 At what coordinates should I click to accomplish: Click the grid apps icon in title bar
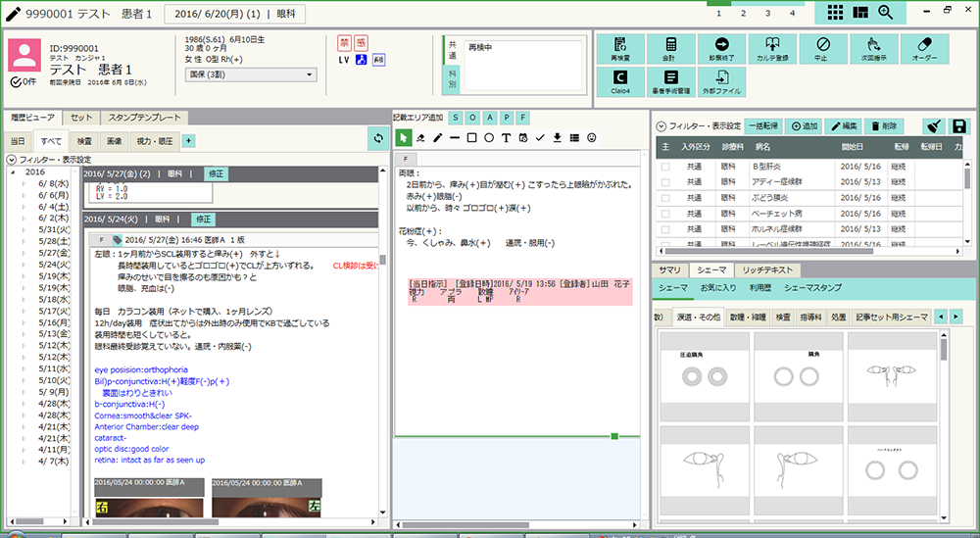pos(836,13)
